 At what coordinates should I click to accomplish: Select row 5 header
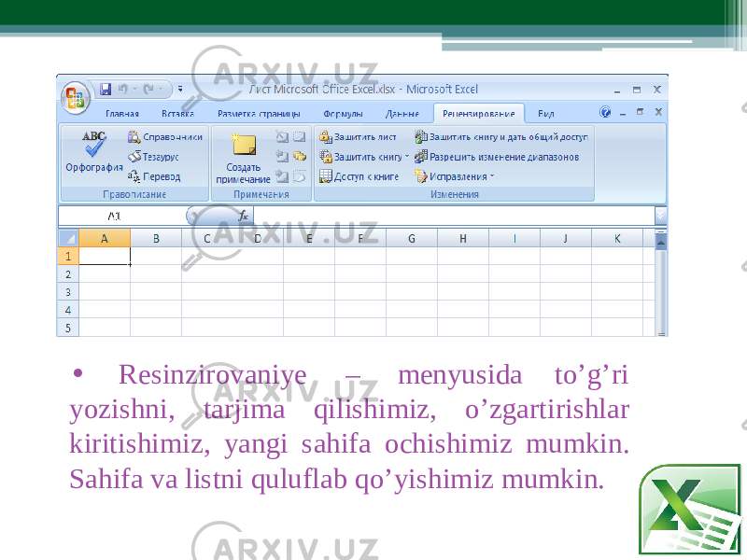68,328
